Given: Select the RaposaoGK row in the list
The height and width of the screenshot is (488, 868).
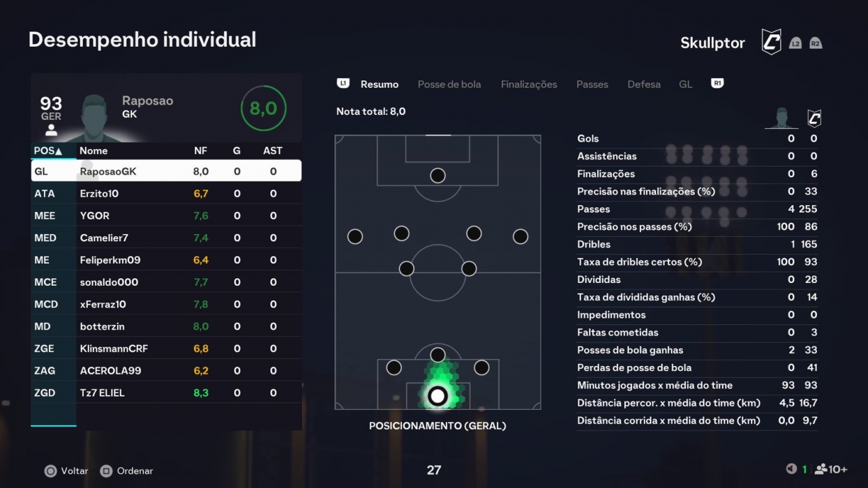Looking at the screenshot, I should (x=167, y=170).
